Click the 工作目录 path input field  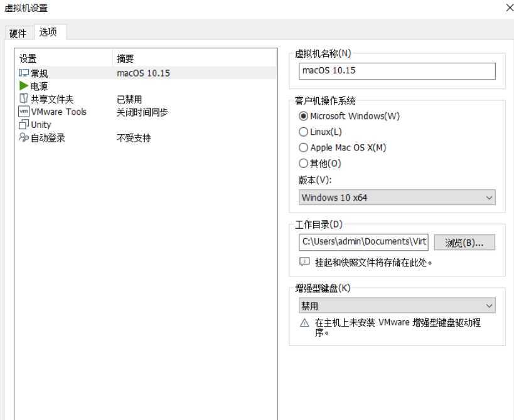363,242
